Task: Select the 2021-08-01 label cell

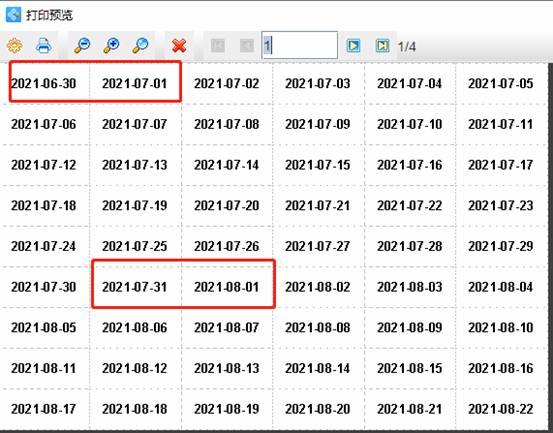Action: click(227, 287)
